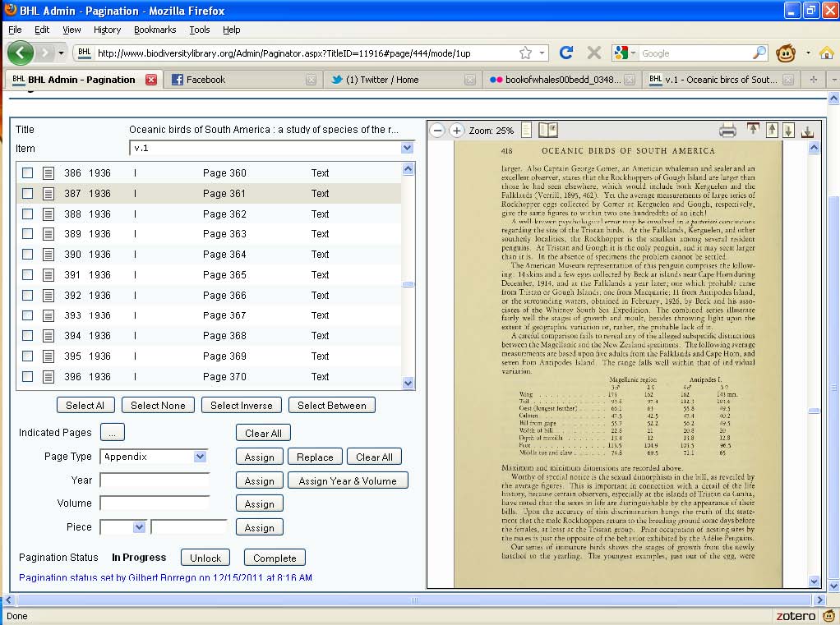Expand the Page Type dropdown
The width and height of the screenshot is (840, 625).
200,457
